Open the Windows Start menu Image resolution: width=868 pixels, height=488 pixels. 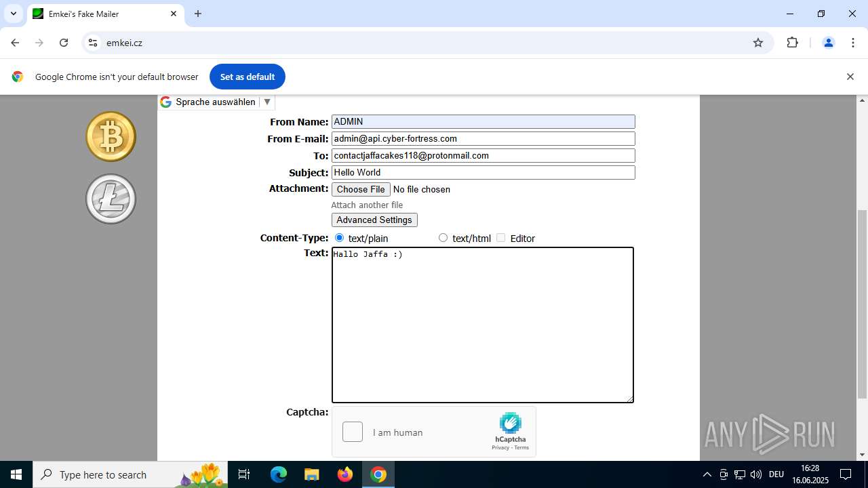pyautogui.click(x=16, y=474)
